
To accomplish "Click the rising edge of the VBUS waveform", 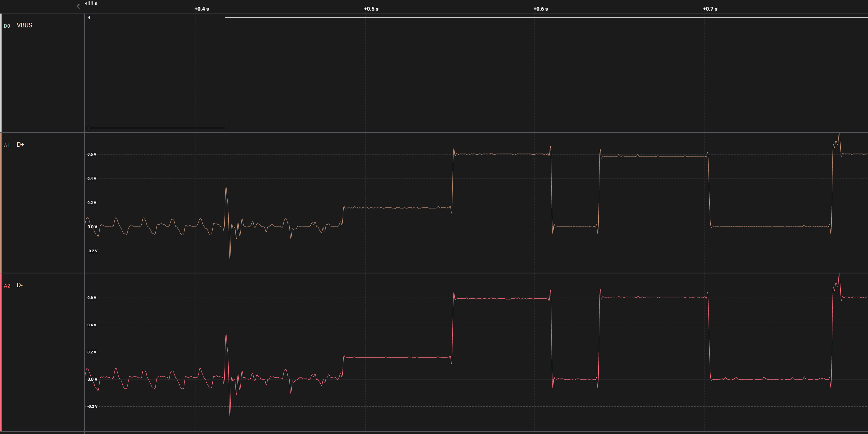I will 225,72.
